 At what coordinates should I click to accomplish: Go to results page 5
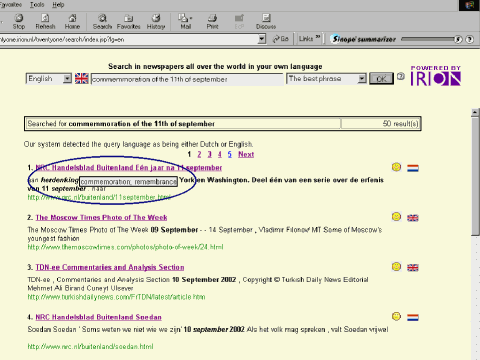click(230, 154)
